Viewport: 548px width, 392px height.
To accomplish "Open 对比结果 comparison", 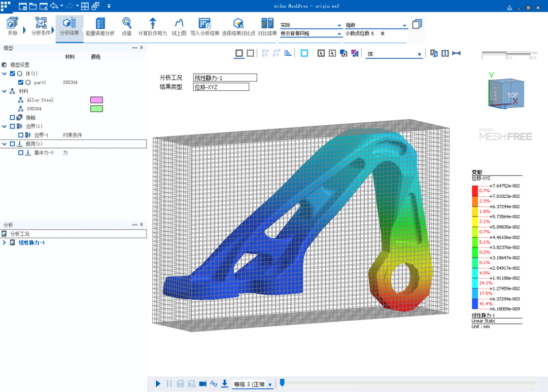I will click(x=267, y=27).
